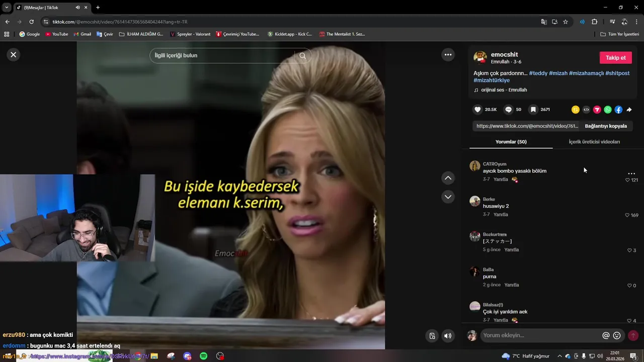Share the video to WhatsApp
The width and height of the screenshot is (644, 362).
(608, 110)
